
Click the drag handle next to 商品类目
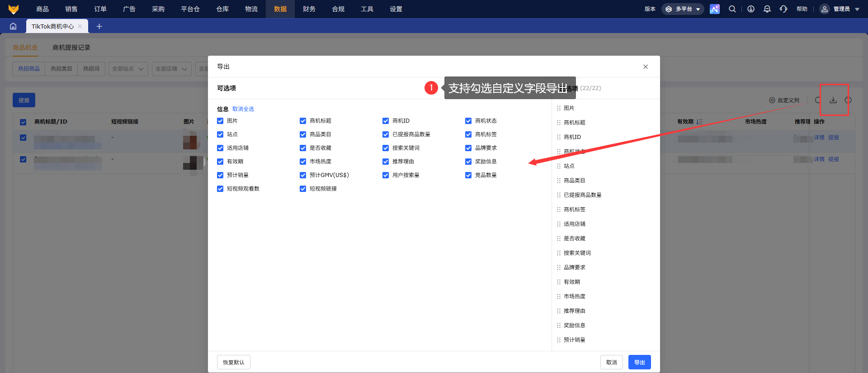[559, 181]
